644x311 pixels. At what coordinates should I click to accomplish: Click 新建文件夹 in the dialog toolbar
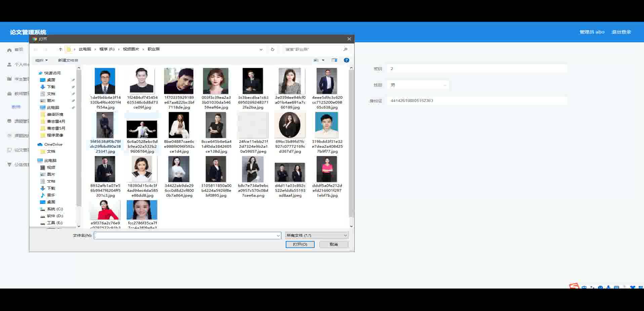coord(68,60)
